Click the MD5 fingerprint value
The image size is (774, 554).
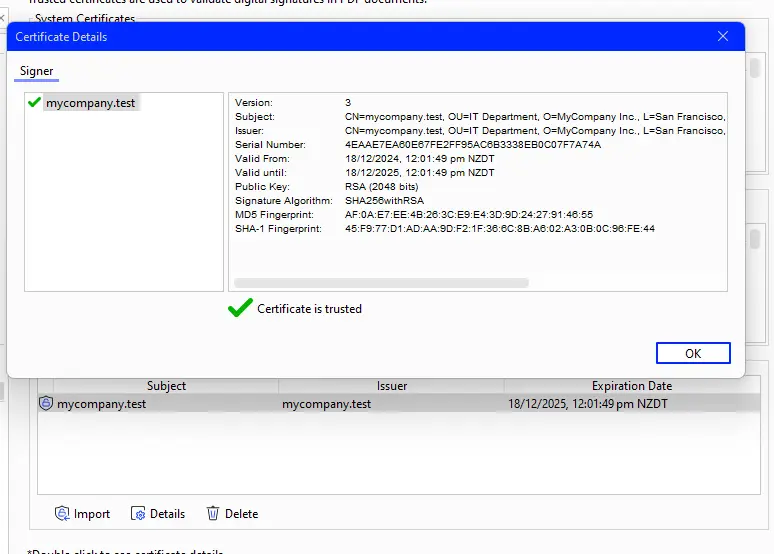click(469, 215)
